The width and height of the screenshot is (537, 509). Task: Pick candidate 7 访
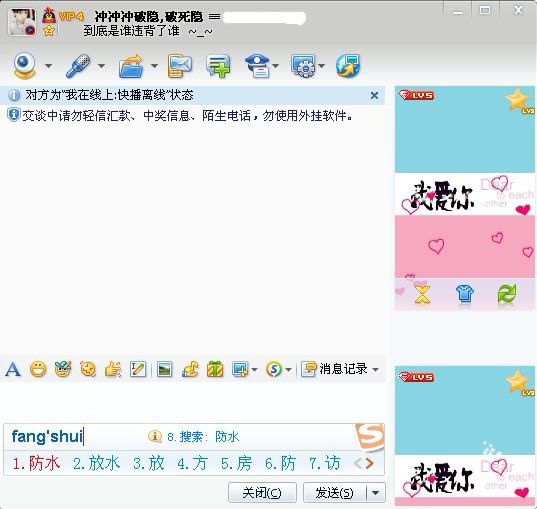[324, 463]
